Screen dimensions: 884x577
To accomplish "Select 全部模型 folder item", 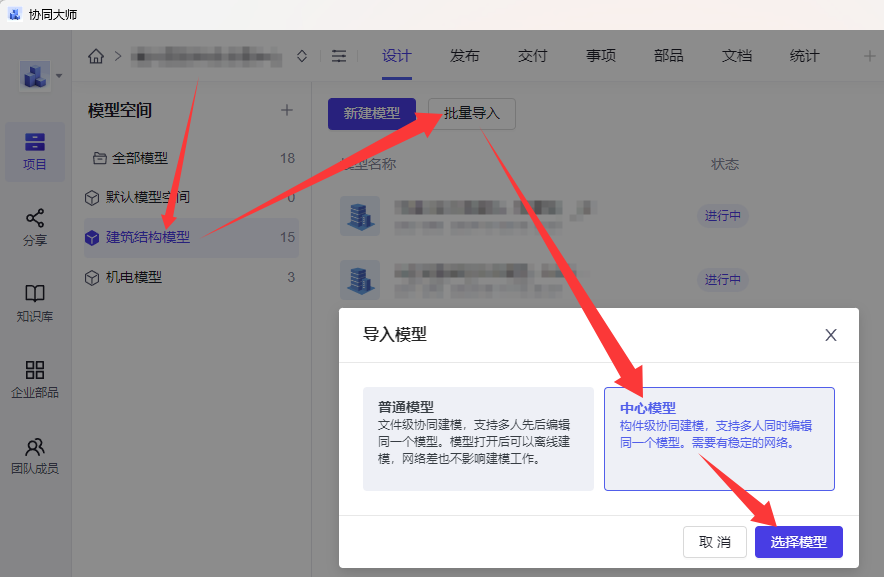I will 191,158.
